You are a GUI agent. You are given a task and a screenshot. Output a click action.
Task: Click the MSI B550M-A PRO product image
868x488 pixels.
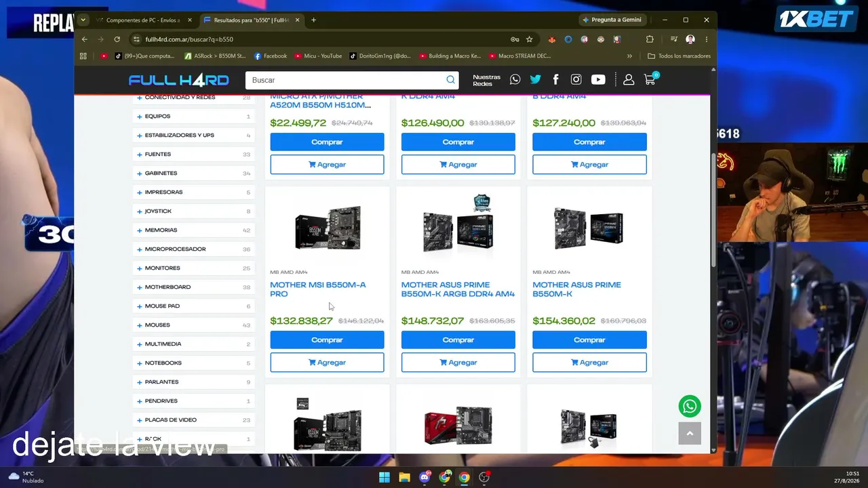[327, 228]
